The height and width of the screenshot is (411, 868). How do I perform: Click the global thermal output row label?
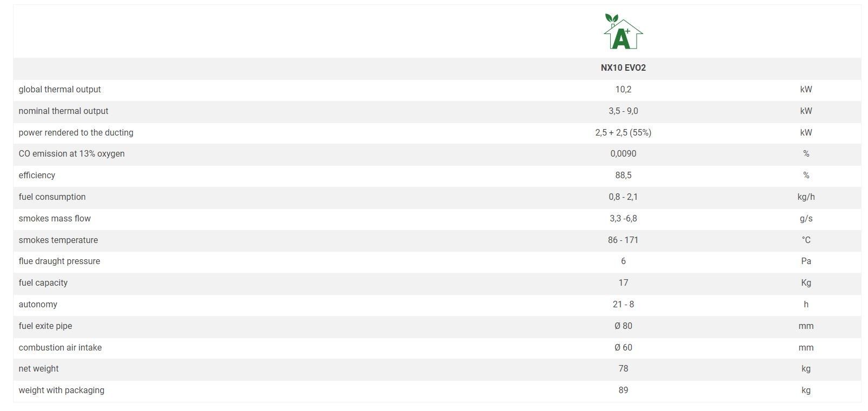point(59,89)
